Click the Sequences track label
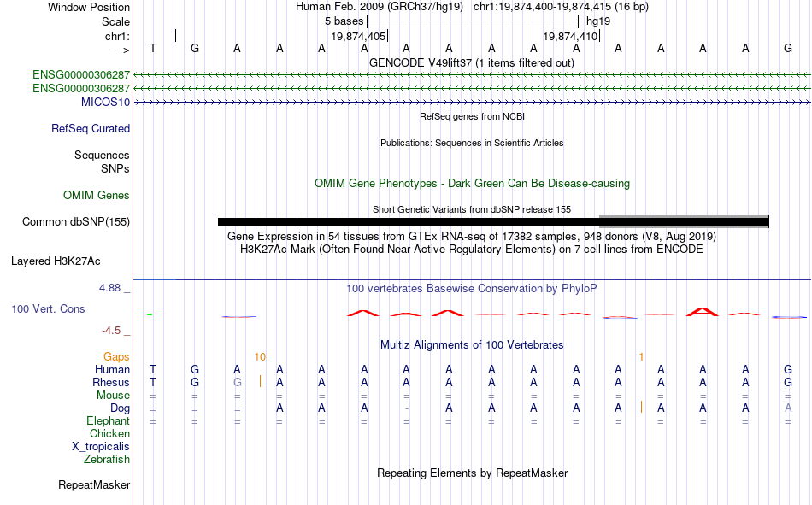The width and height of the screenshot is (812, 505). tap(102, 155)
